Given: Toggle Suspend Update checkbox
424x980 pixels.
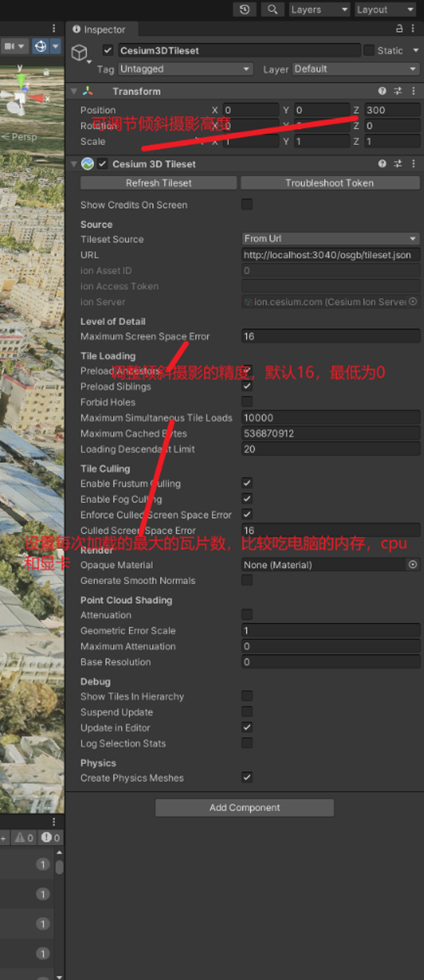Looking at the screenshot, I should (247, 712).
